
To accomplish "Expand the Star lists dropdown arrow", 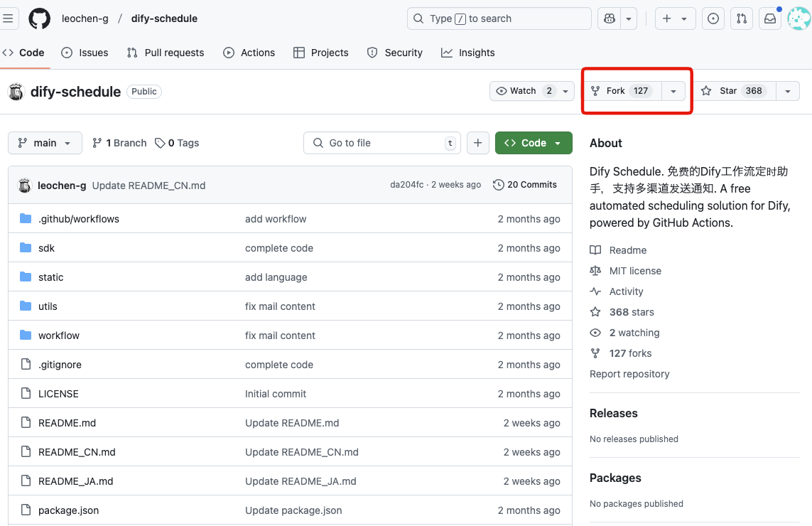I will 788,91.
